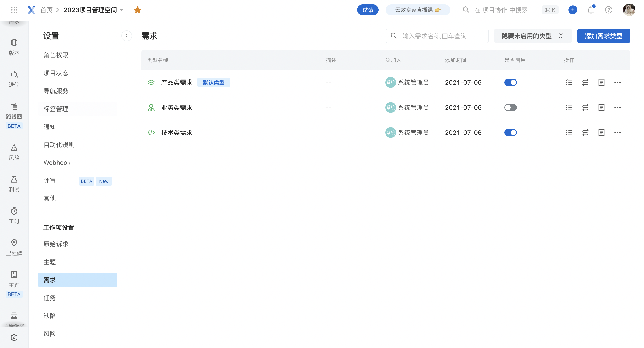This screenshot has height=348, width=644.
Task: Go to 版本 in the sidebar
Action: coord(14,47)
